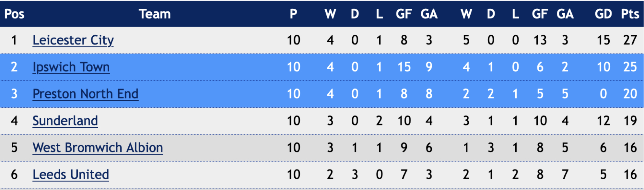This screenshot has width=644, height=190.
Task: Click the P played column header
Action: coord(293,14)
